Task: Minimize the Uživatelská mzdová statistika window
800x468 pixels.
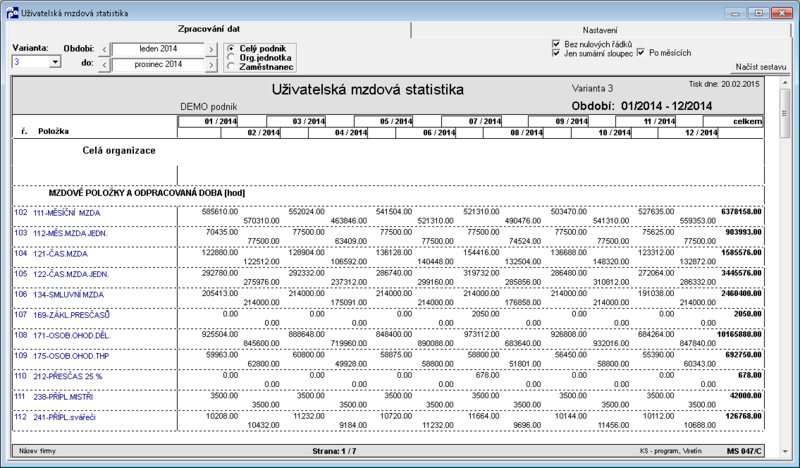Action: point(735,13)
